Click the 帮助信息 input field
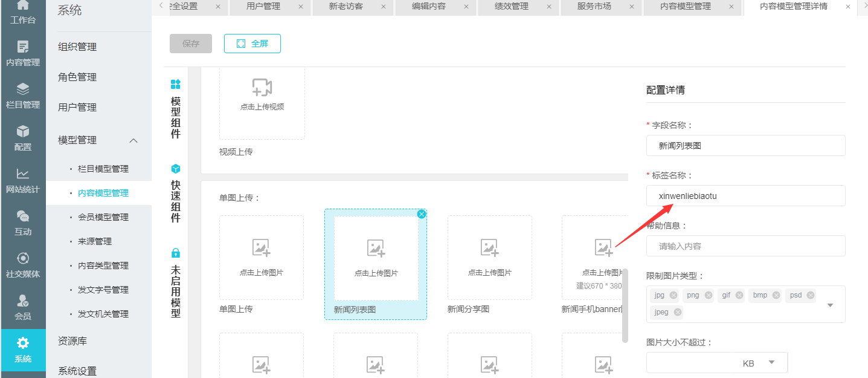Viewport: 868px width, 378px height. pyautogui.click(x=745, y=246)
